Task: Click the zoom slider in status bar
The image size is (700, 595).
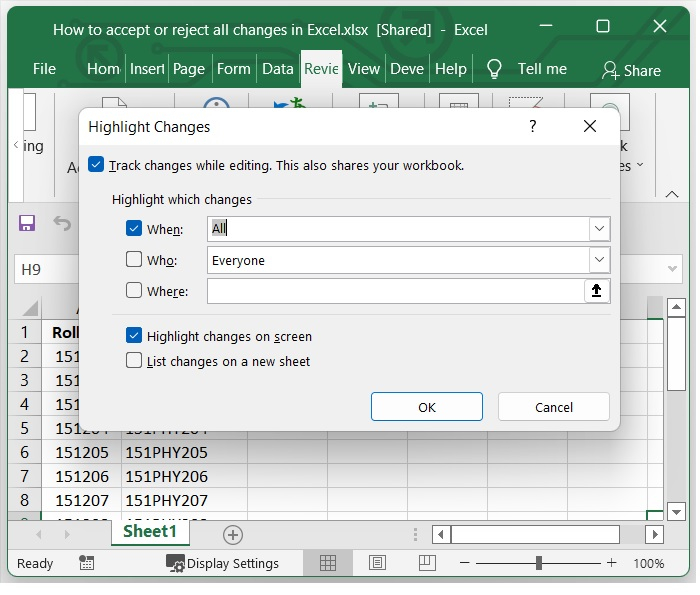Action: (x=540, y=563)
